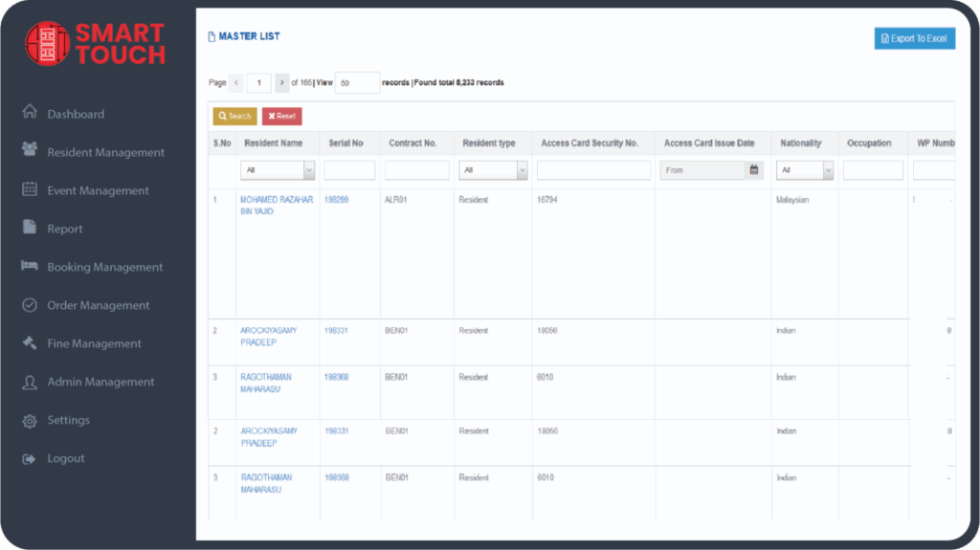The width and height of the screenshot is (980, 550).
Task: Select Logout from the sidebar
Action: point(66,458)
